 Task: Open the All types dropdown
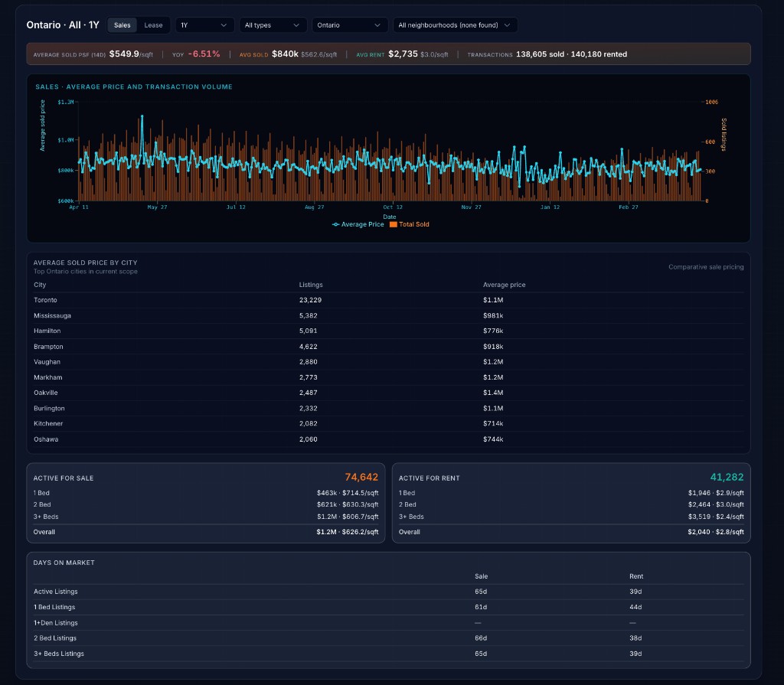[x=273, y=25]
